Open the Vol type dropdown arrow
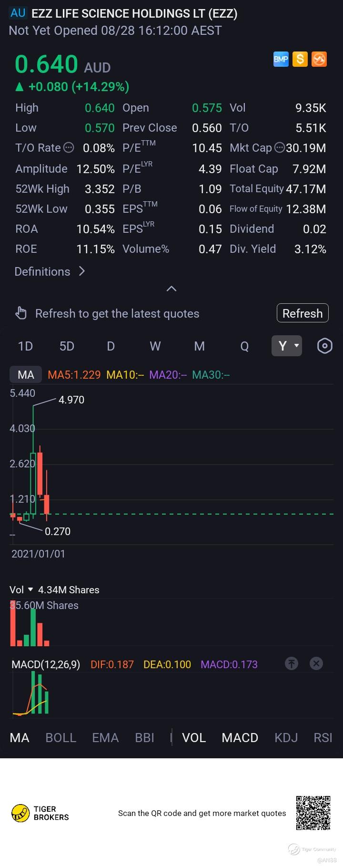The width and height of the screenshot is (343, 868). click(x=30, y=590)
